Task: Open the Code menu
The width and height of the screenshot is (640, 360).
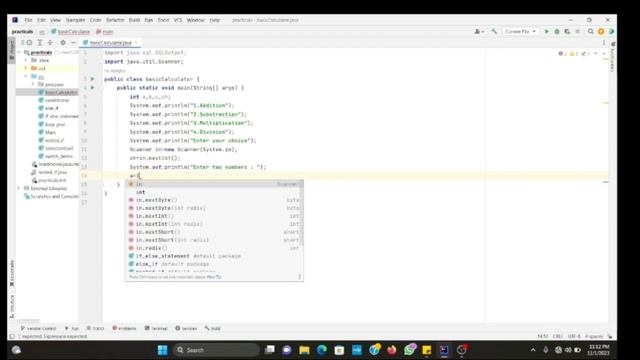Action: 96,20
